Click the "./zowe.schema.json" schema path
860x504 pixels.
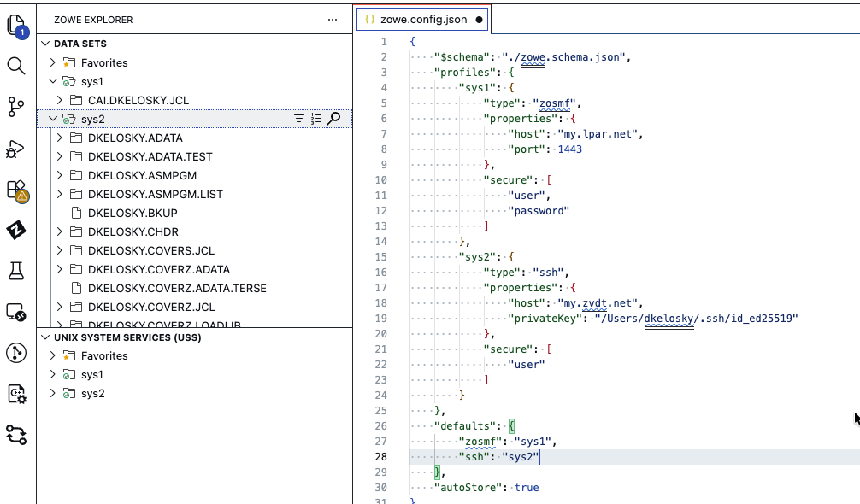[563, 57]
